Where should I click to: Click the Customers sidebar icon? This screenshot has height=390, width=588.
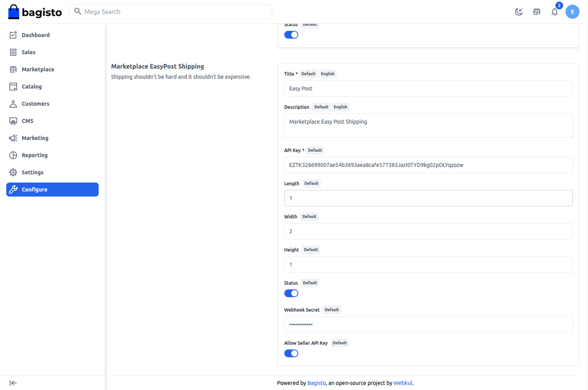[13, 104]
